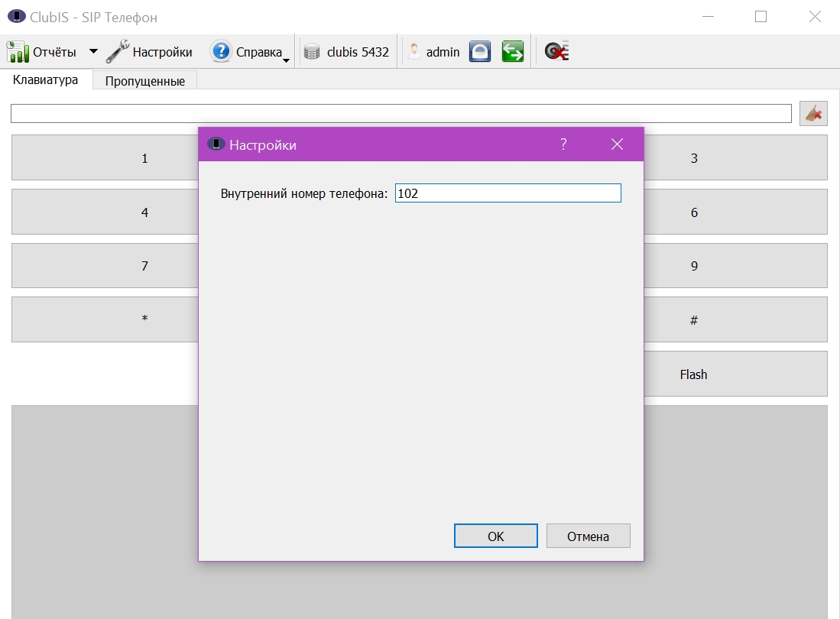
Task: Click the admin username label
Action: coord(443,52)
